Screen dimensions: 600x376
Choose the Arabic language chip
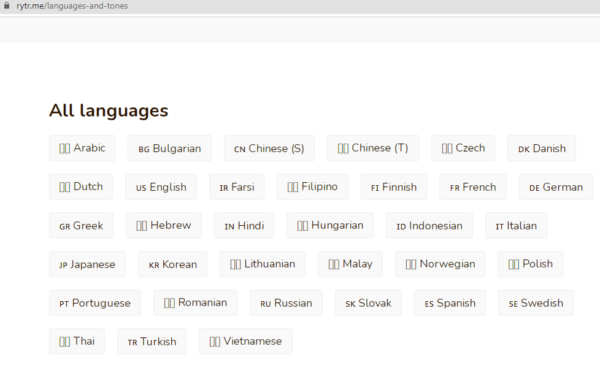click(x=82, y=148)
